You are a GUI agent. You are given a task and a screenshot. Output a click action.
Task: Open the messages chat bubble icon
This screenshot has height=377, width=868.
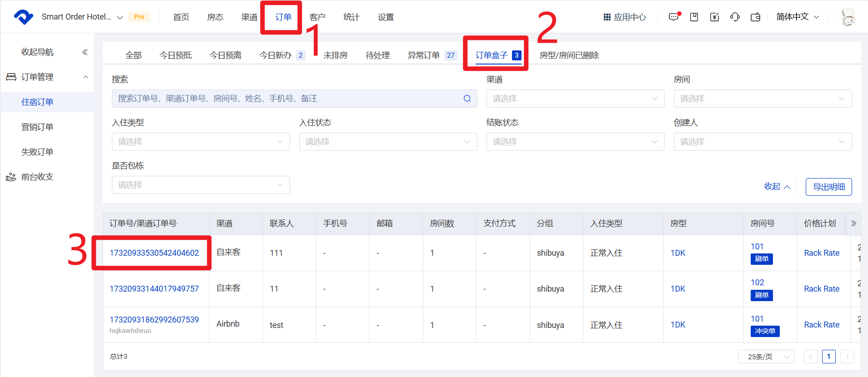coord(673,17)
